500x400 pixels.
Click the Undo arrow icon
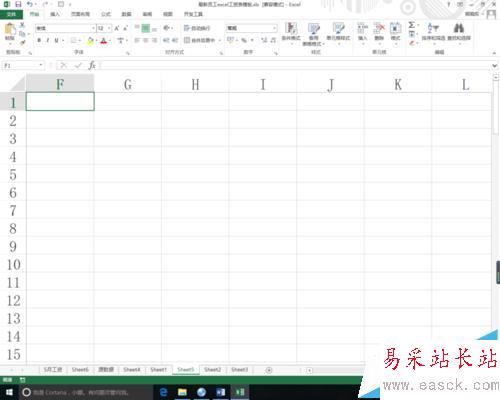30,4
